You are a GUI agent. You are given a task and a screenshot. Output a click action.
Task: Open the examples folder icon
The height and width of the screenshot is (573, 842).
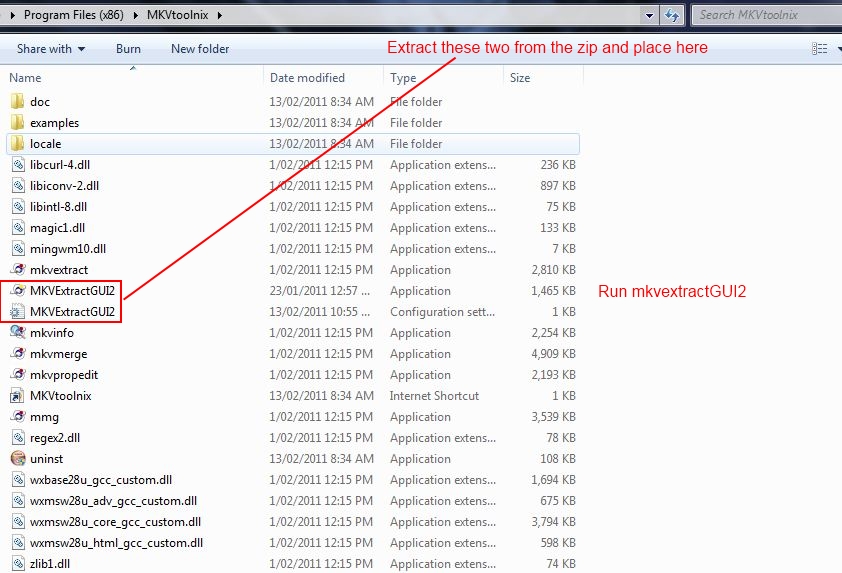[18, 122]
